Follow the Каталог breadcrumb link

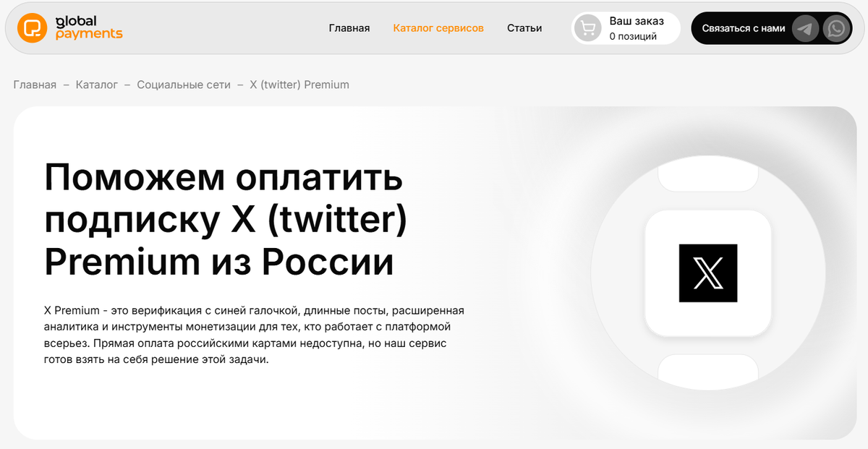pos(97,85)
